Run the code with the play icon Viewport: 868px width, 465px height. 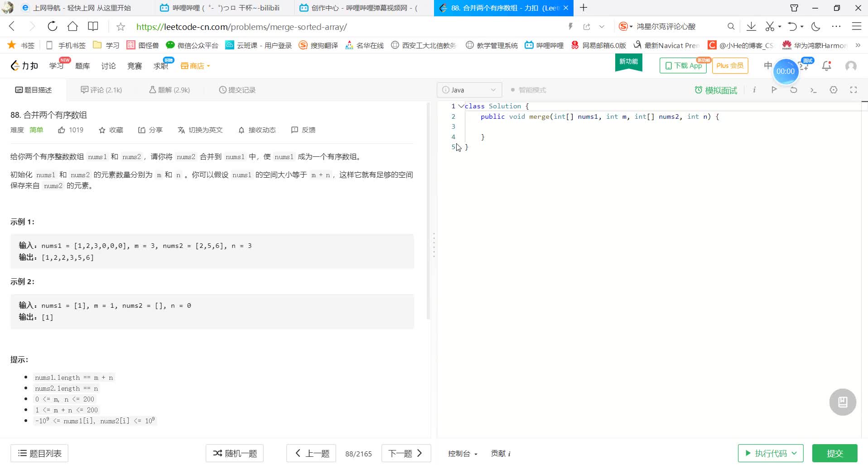pos(774,90)
